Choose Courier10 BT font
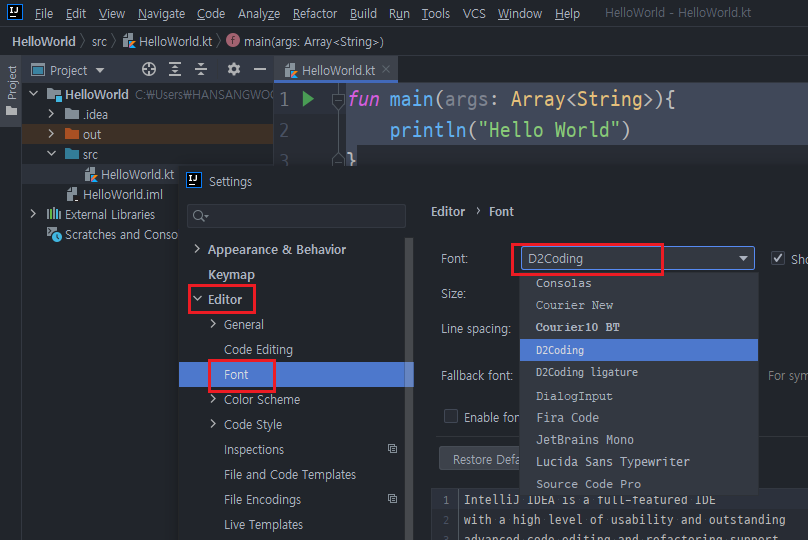This screenshot has height=540, width=808. coord(638,327)
